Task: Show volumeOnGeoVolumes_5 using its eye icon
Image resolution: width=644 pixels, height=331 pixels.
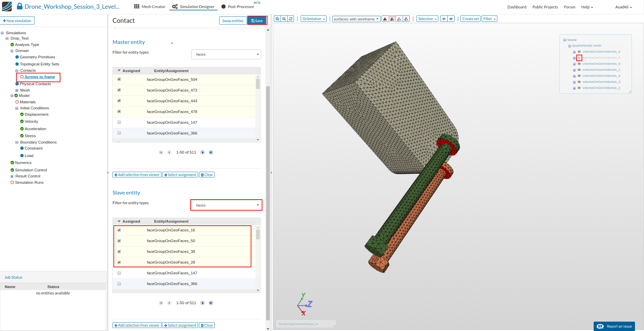Action: point(579,58)
